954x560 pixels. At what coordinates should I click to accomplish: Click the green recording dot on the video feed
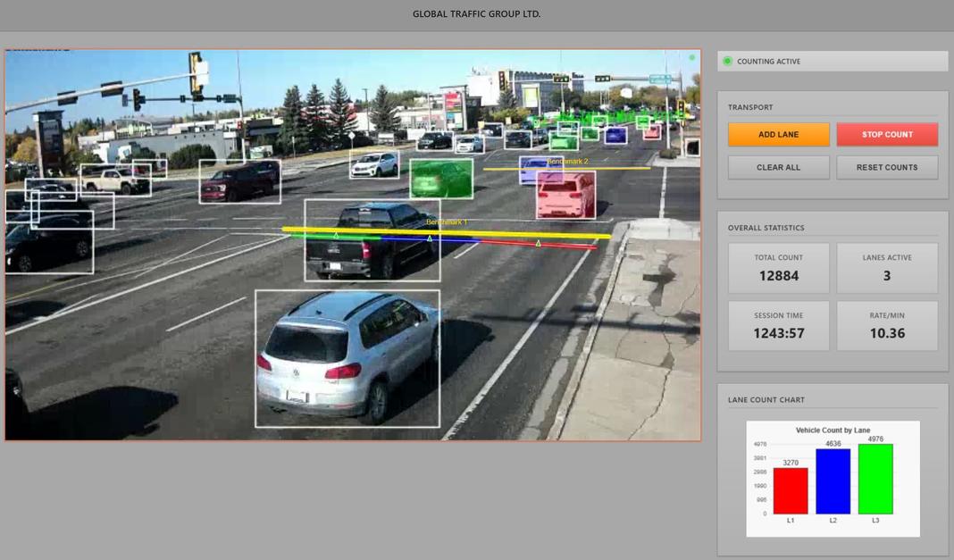690,56
